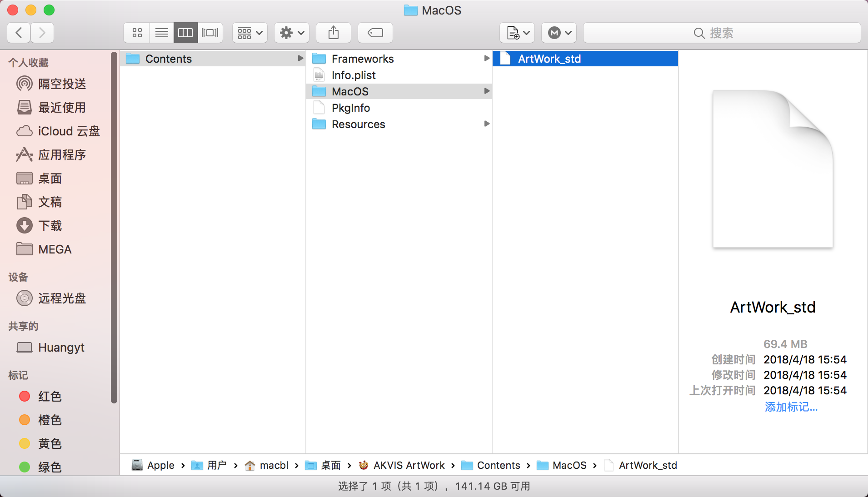The width and height of the screenshot is (868, 497).
Task: Click the search input field
Action: tap(722, 33)
